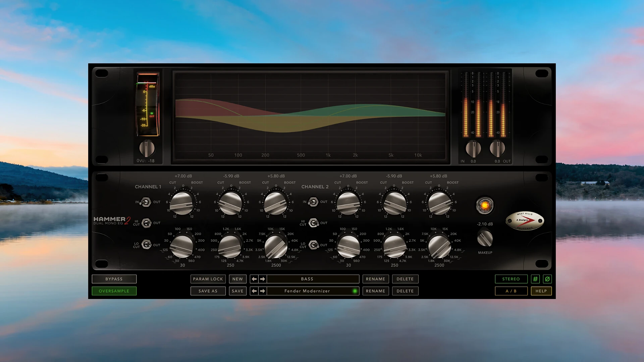
Task: Toggle the BYPASS button
Action: click(x=114, y=279)
